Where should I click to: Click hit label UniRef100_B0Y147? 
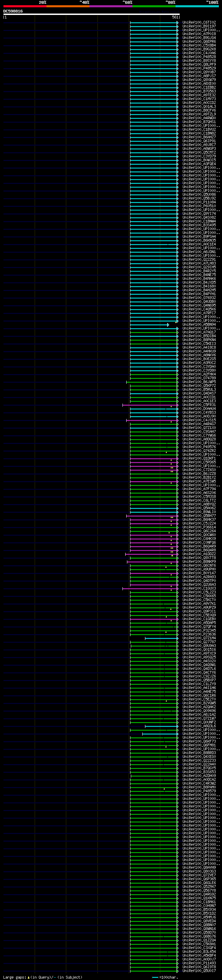(x=199, y=573)
